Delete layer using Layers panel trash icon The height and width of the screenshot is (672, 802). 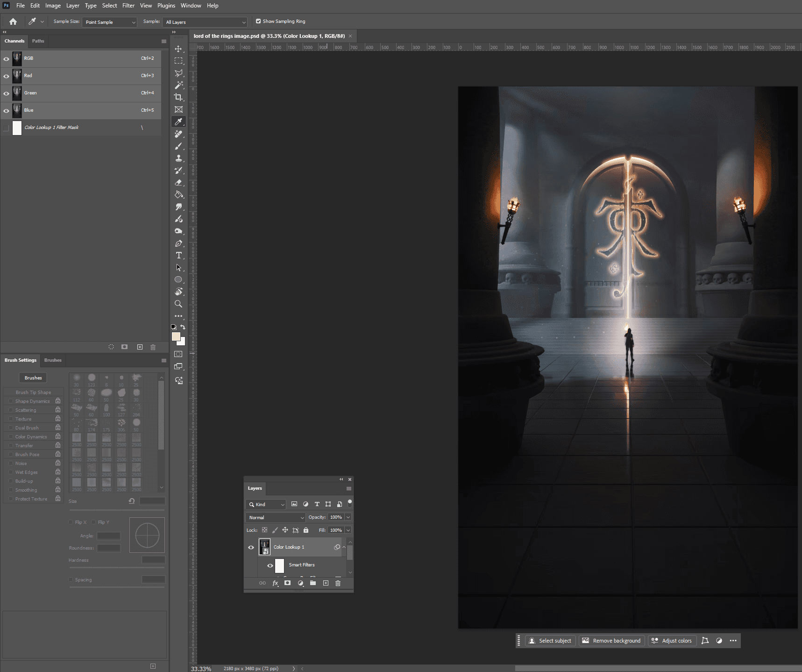click(338, 583)
